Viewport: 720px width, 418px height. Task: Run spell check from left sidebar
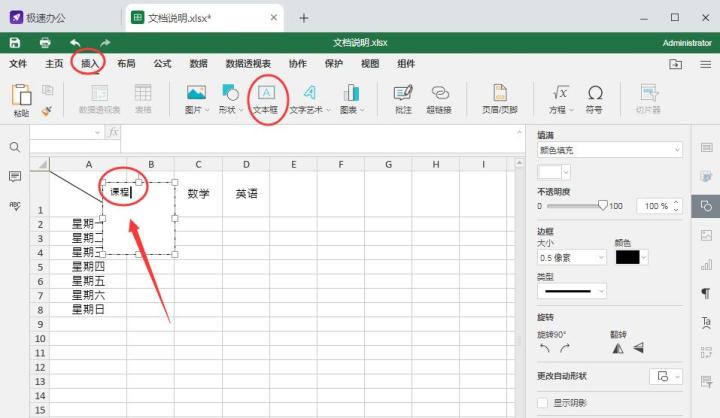15,206
